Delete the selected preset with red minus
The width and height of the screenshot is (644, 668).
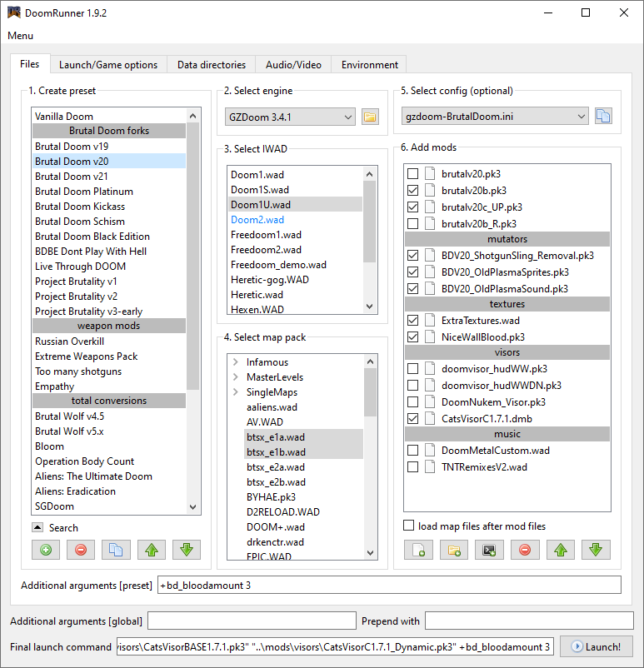click(81, 550)
